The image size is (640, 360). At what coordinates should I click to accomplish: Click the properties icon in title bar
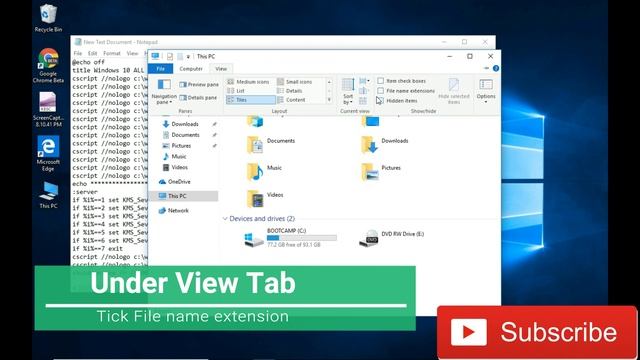(170, 57)
